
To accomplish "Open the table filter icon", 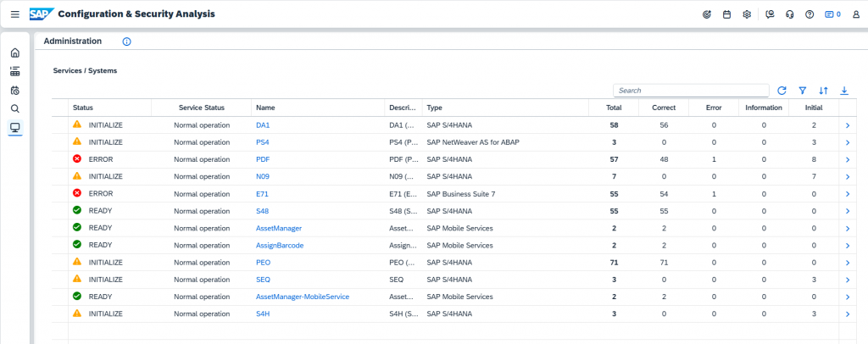I will [x=803, y=91].
